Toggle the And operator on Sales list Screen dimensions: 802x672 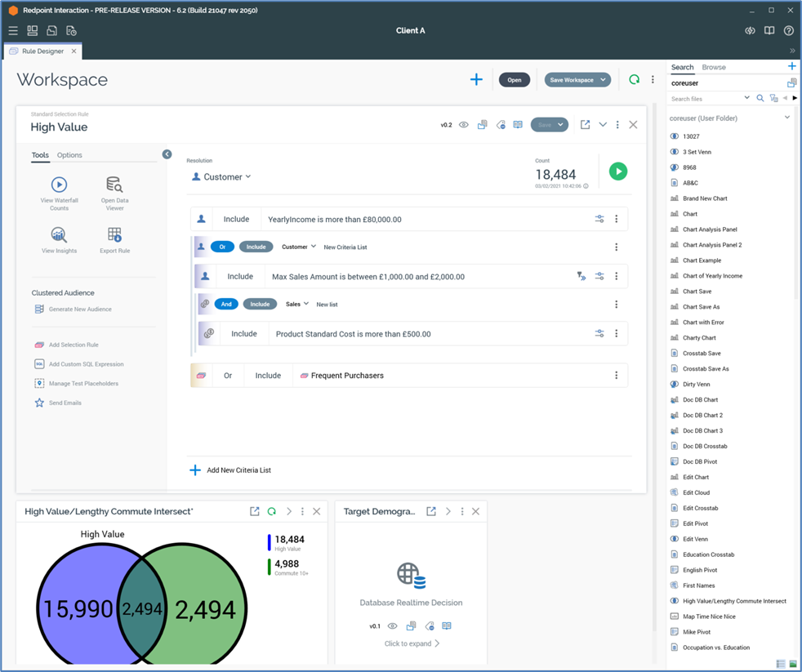coord(226,305)
